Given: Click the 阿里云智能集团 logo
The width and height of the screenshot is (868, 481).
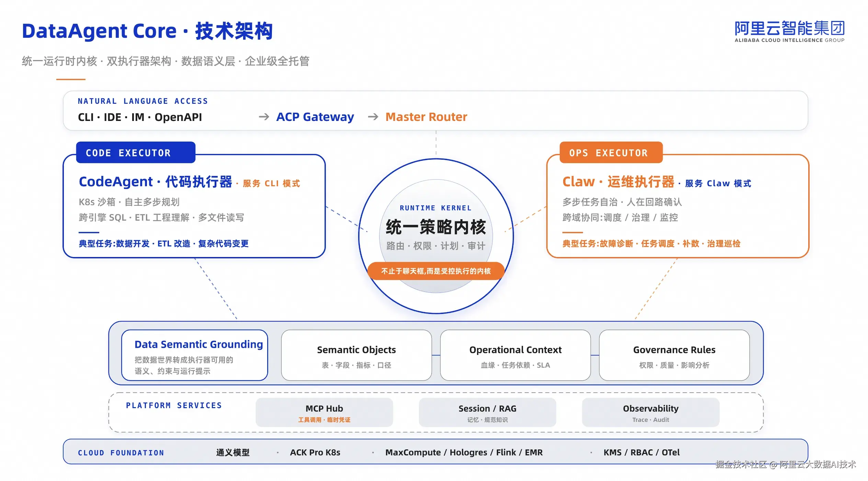Looking at the screenshot, I should 789,31.
